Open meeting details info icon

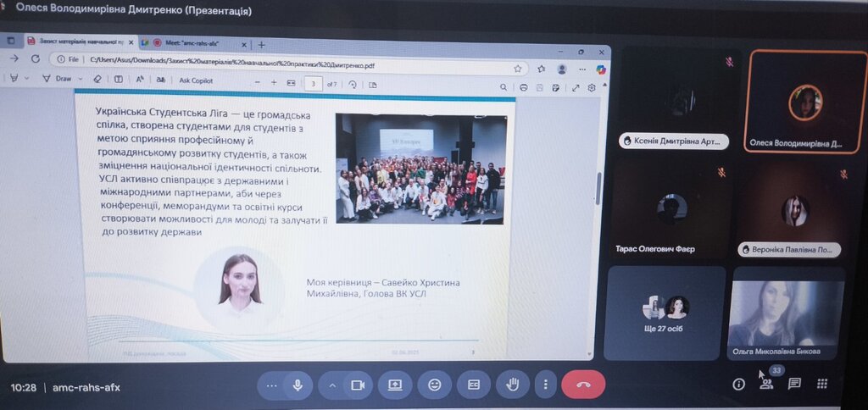(738, 385)
